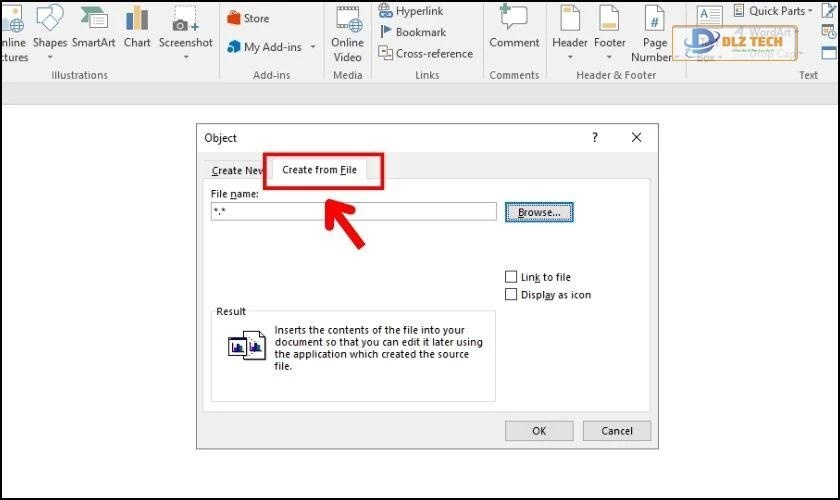Expand the Screenshot dropdown
840x500 pixels.
[185, 57]
